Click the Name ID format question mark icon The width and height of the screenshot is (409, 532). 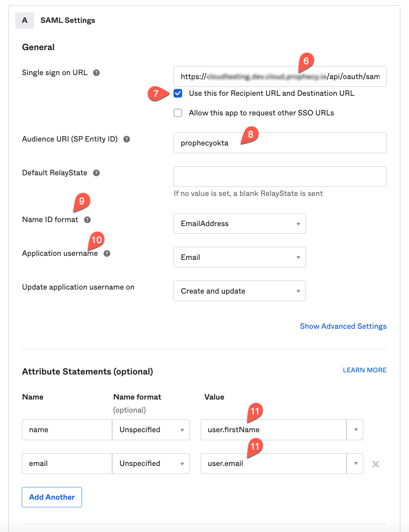(x=87, y=220)
